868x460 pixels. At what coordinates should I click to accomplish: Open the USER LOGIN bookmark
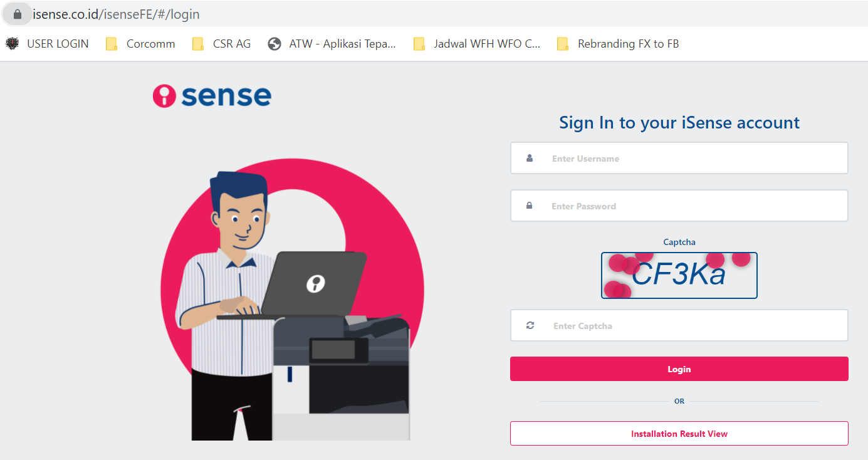pyautogui.click(x=47, y=44)
